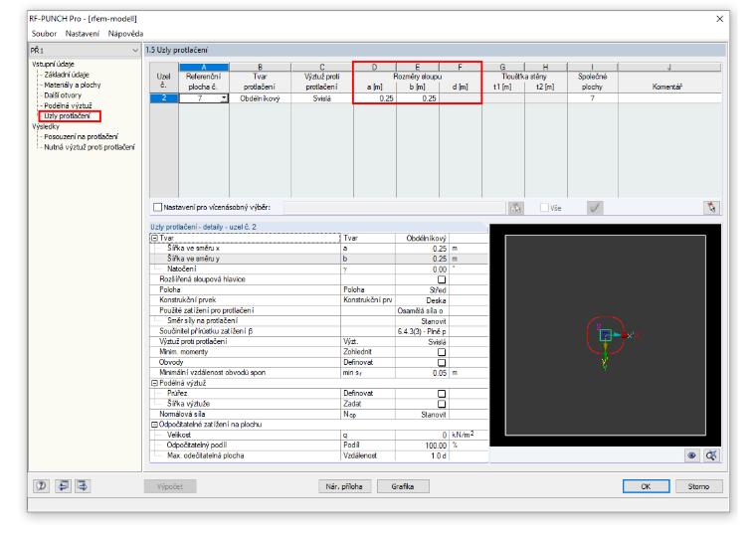
Task: Click min sr value 0.05
Action: [x=422, y=373]
